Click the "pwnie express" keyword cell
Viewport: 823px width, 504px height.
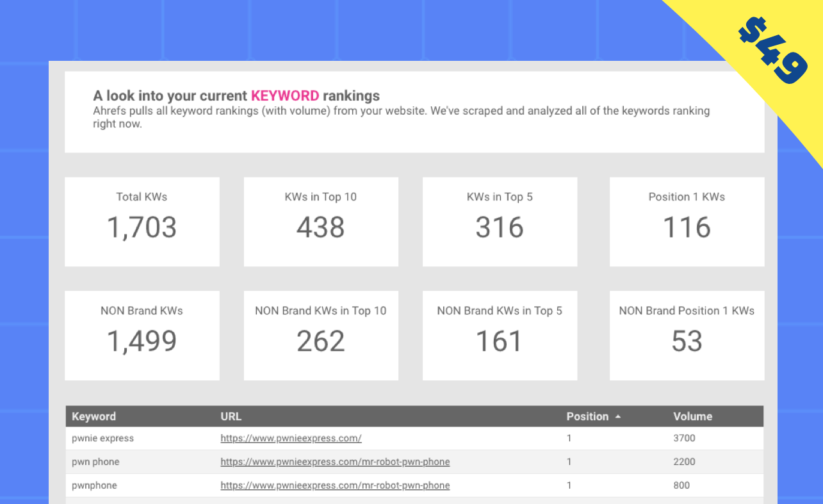[x=103, y=439]
